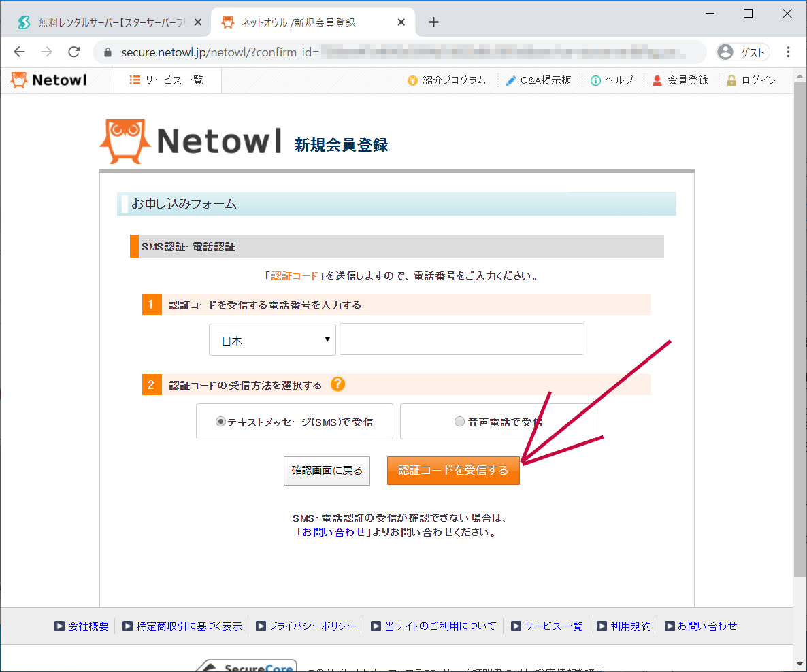Close the スターサーバー tab
The width and height of the screenshot is (807, 672).
pyautogui.click(x=198, y=22)
